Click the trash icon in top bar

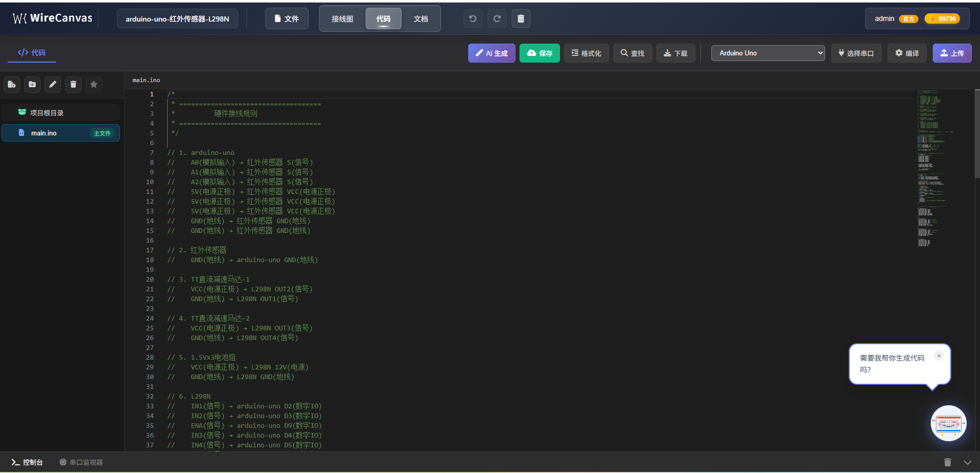(x=521, y=19)
